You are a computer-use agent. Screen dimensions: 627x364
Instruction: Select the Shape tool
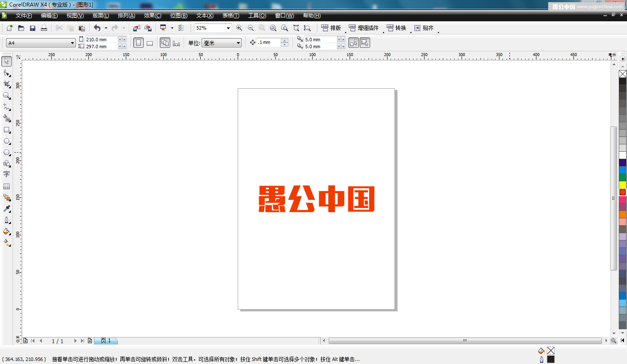[x=7, y=73]
